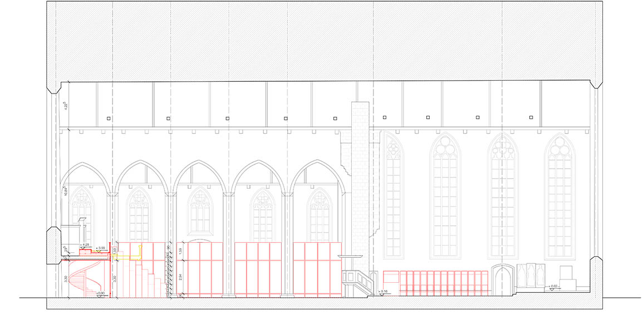Click the +3.99 elevation label
This screenshot has height=334, width=644.
point(101,247)
